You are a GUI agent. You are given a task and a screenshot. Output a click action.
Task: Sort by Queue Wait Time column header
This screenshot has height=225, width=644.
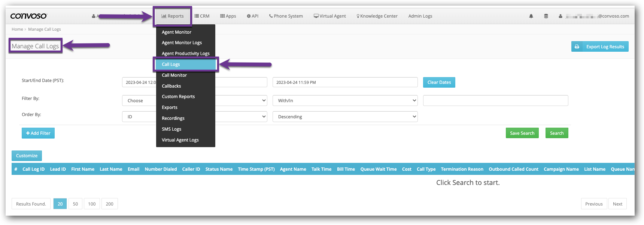click(379, 169)
